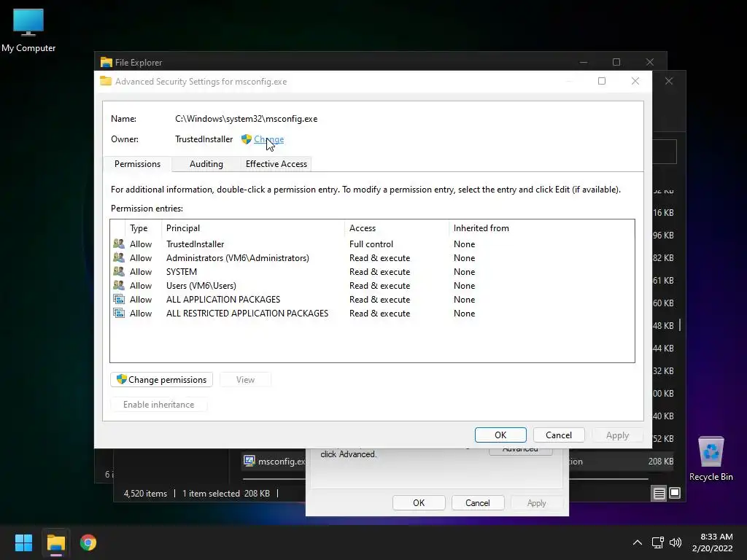Viewport: 747px width, 560px height.
Task: Click ALL RESTRICTED APPLICATION PACKAGES row icon
Action: [119, 313]
